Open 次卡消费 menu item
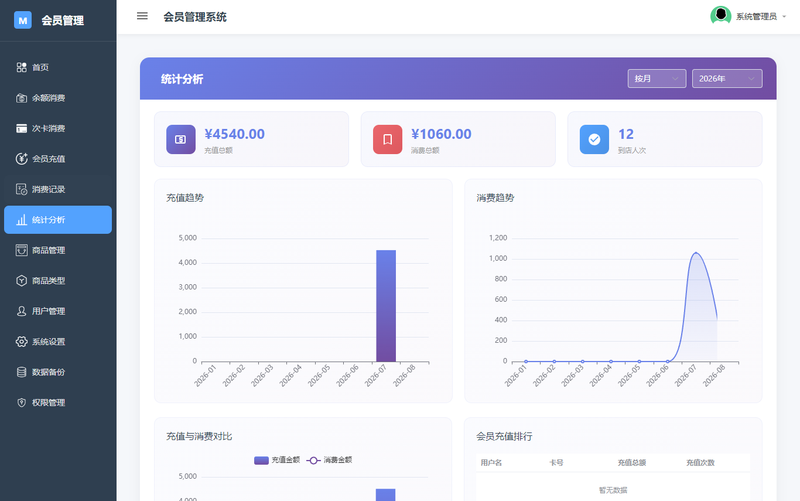The height and width of the screenshot is (501, 800). 58,128
